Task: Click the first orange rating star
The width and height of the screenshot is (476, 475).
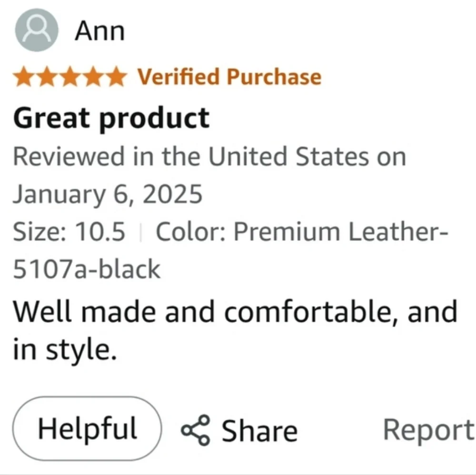Action: (x=24, y=77)
